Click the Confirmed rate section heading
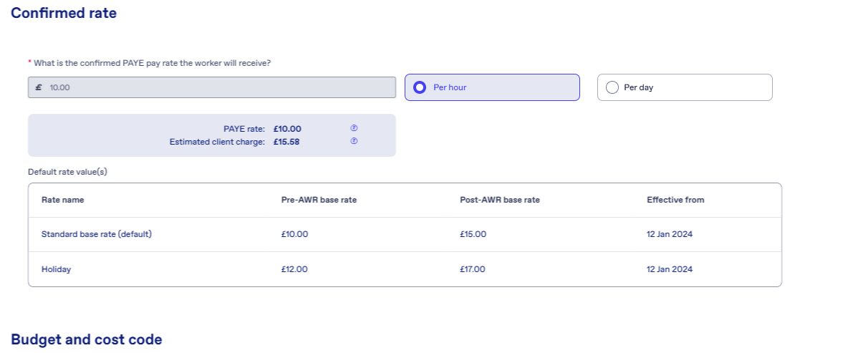The width and height of the screenshot is (868, 353). coord(64,13)
